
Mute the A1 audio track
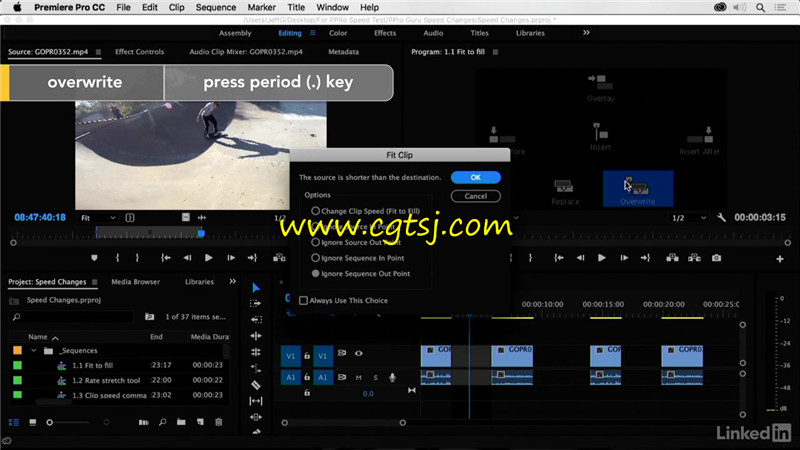(359, 378)
